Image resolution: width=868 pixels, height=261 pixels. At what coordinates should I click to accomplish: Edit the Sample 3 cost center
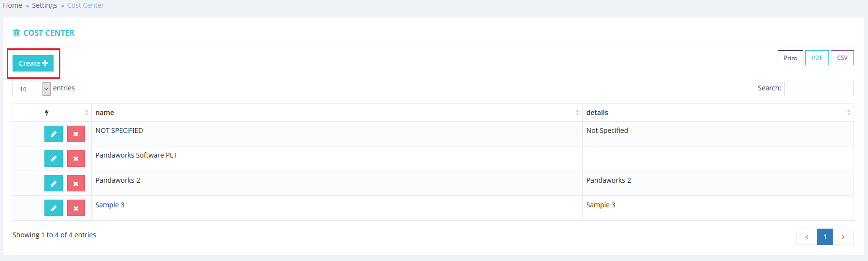click(x=54, y=208)
